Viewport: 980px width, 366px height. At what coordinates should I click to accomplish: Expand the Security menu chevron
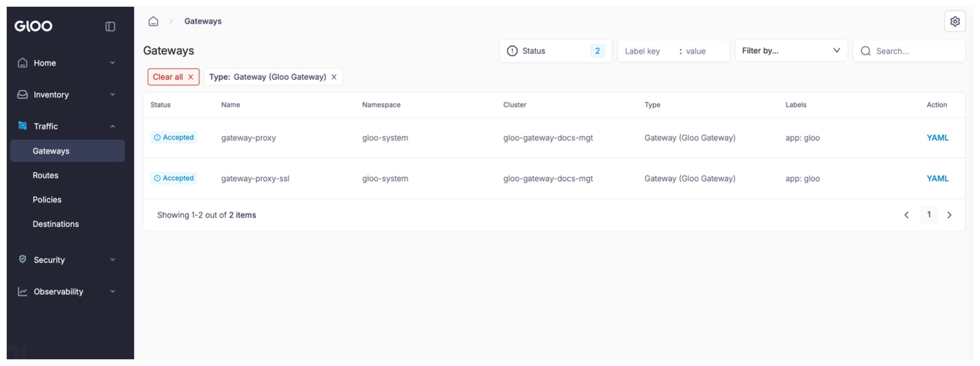click(x=112, y=260)
